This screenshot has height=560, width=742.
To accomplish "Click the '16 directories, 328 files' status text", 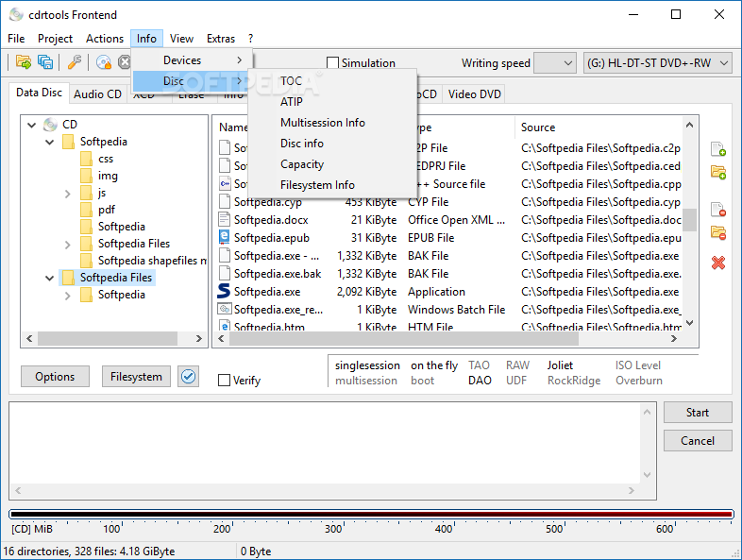I will point(89,552).
